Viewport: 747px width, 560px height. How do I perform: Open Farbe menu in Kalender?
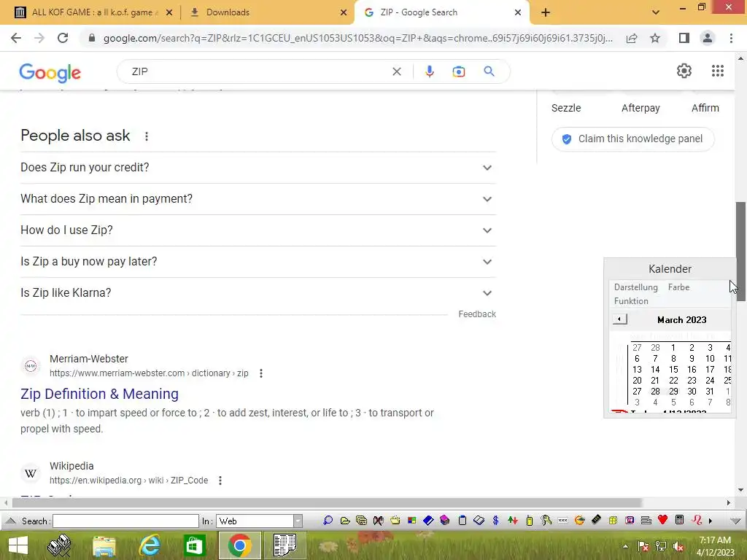click(x=678, y=287)
